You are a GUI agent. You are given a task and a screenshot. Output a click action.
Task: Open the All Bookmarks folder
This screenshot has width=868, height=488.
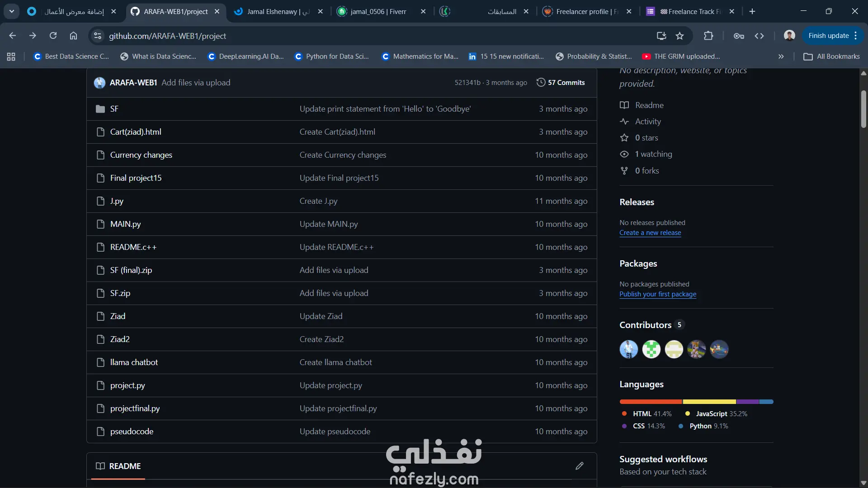832,56
